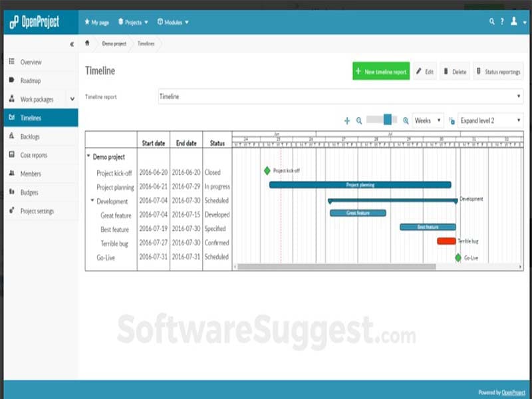The image size is (532, 399).
Task: Click the Backlogs sidebar icon
Action: (12, 136)
